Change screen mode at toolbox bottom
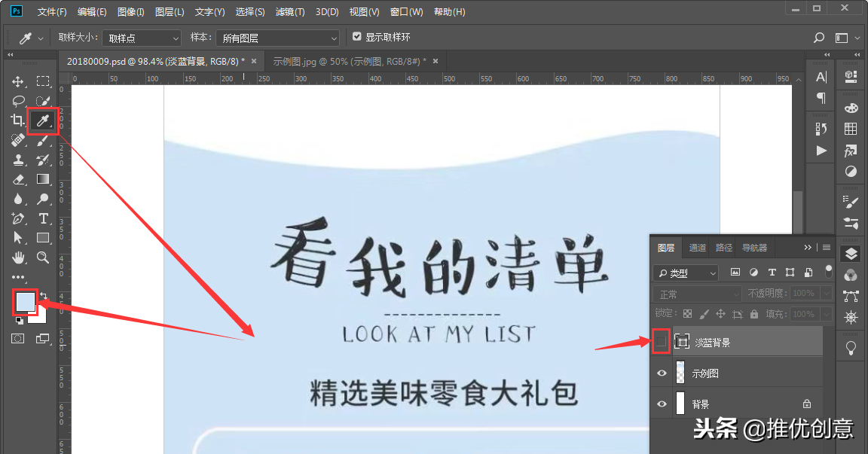 coord(43,338)
